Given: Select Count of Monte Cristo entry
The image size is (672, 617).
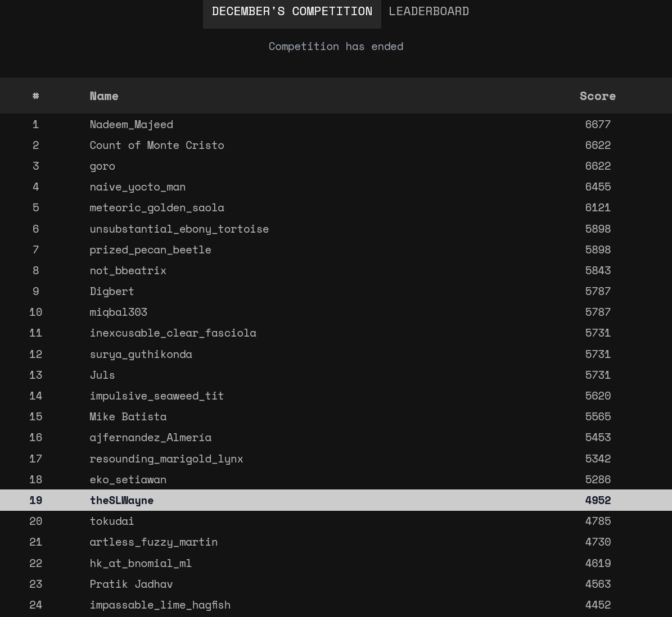Looking at the screenshot, I should [157, 145].
